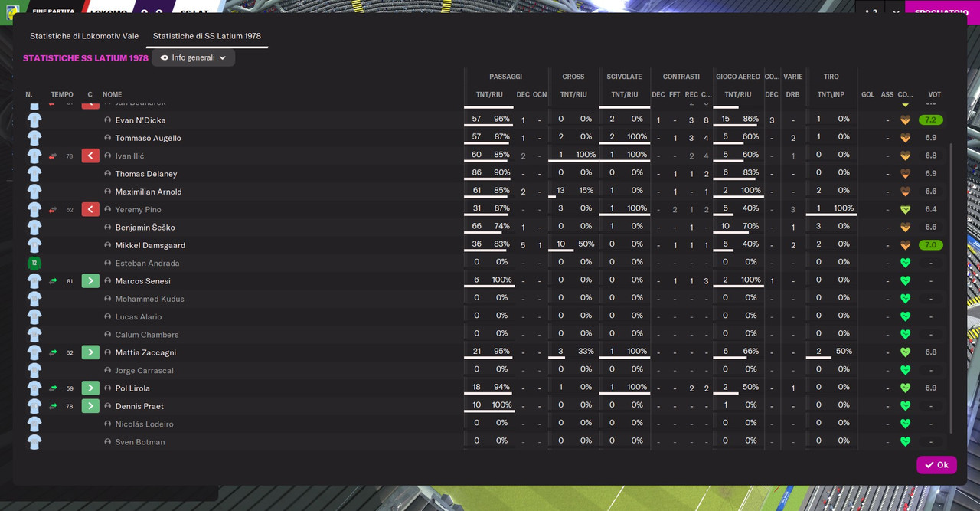
Task: Click the player info icon beside Mohammed Kudus
Action: (108, 299)
